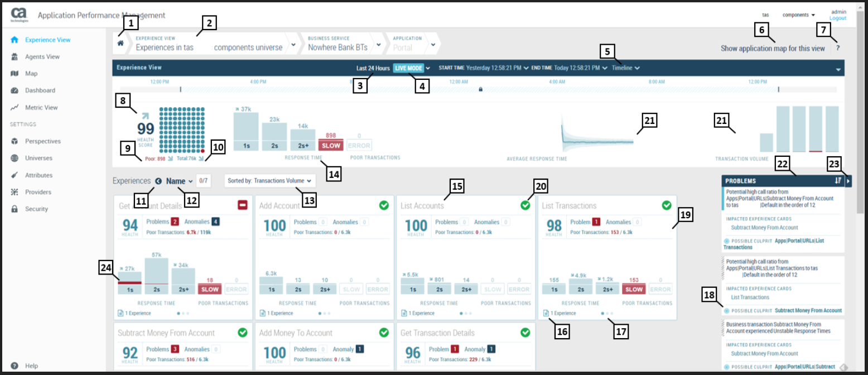Click the back arrow next to Experiences
Screen dimensions: 868x375
[x=158, y=181]
